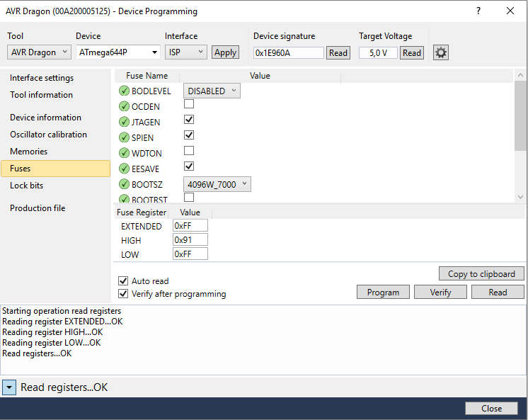Uncheck the JTAGEN fuse checkbox
This screenshot has width=528, height=420.
[189, 119]
